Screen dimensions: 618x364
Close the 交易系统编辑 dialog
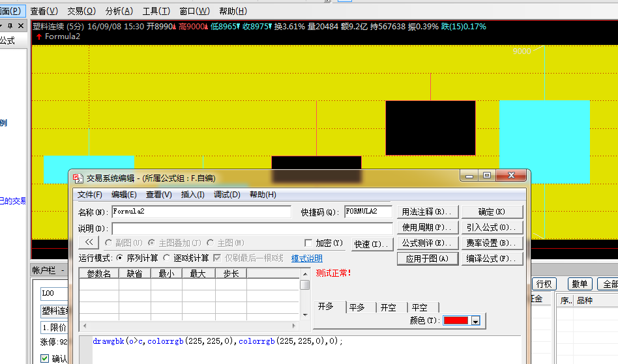pos(511,176)
